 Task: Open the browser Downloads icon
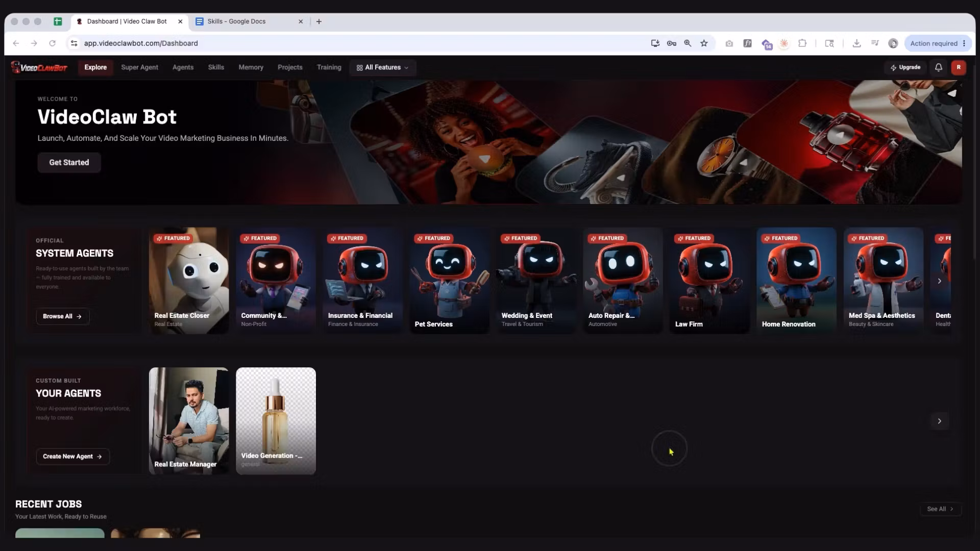coord(856,43)
